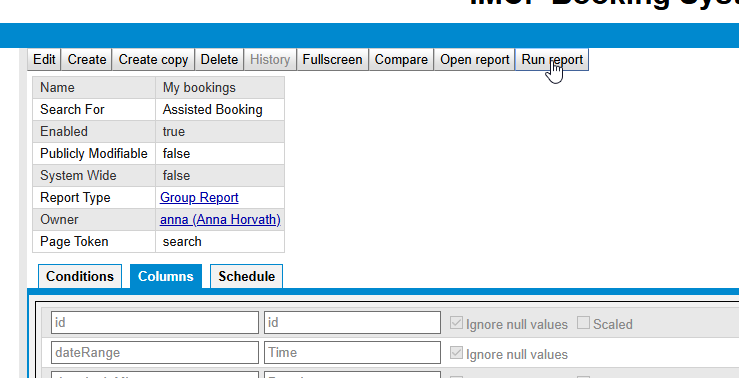Open the Group Report link

click(199, 197)
